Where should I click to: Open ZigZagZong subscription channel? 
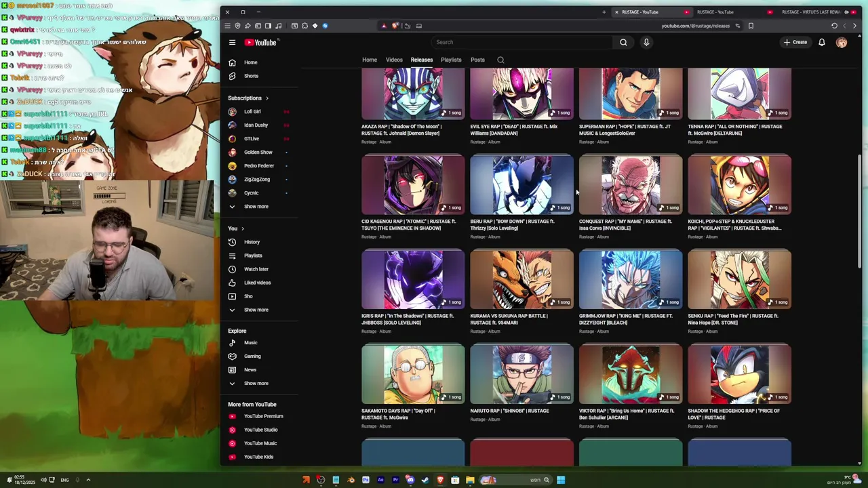coord(257,180)
